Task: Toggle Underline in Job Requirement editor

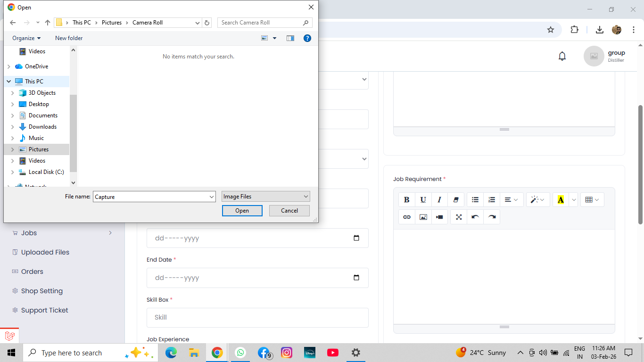Action: (x=423, y=200)
